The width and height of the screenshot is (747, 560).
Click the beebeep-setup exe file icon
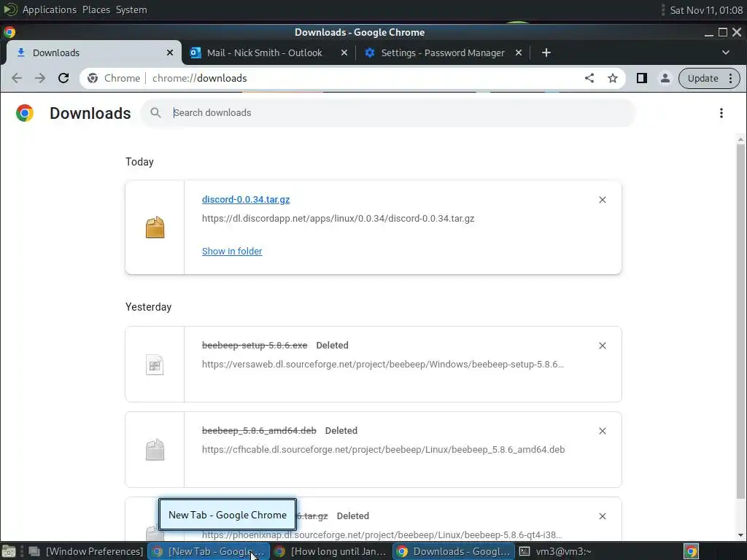coord(155,365)
